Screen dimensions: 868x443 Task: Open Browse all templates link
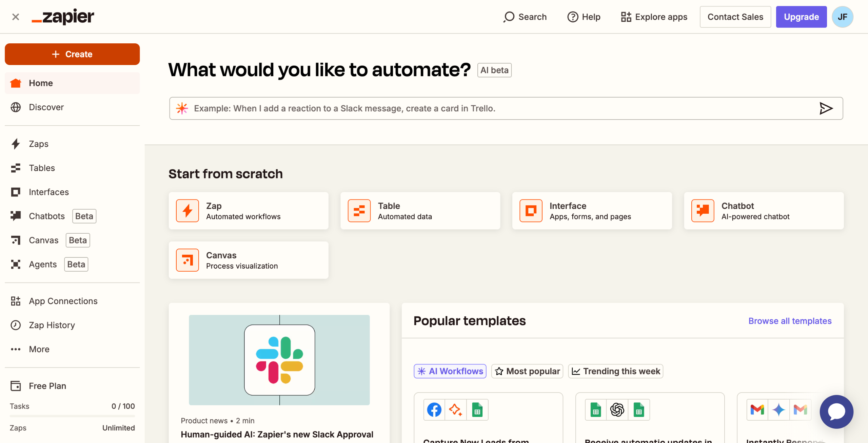[x=790, y=321]
